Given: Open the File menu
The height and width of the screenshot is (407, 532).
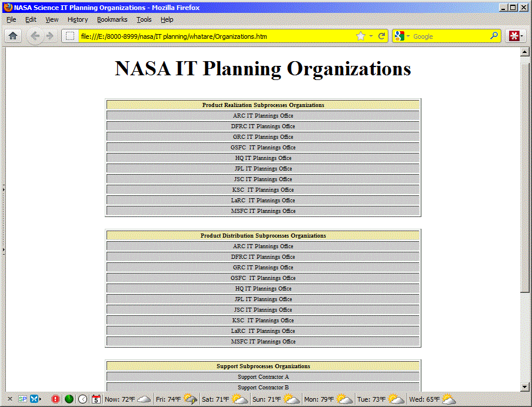Looking at the screenshot, I should (11, 19).
